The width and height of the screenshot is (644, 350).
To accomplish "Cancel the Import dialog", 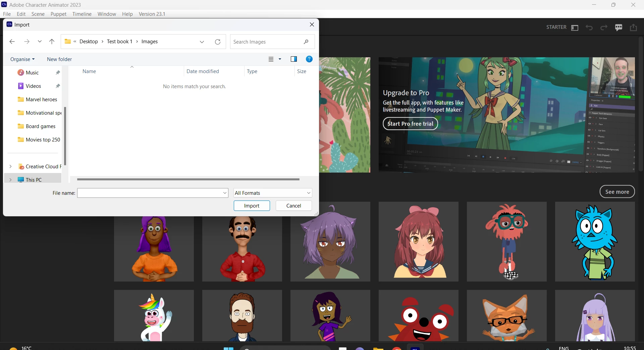I will pyautogui.click(x=294, y=206).
